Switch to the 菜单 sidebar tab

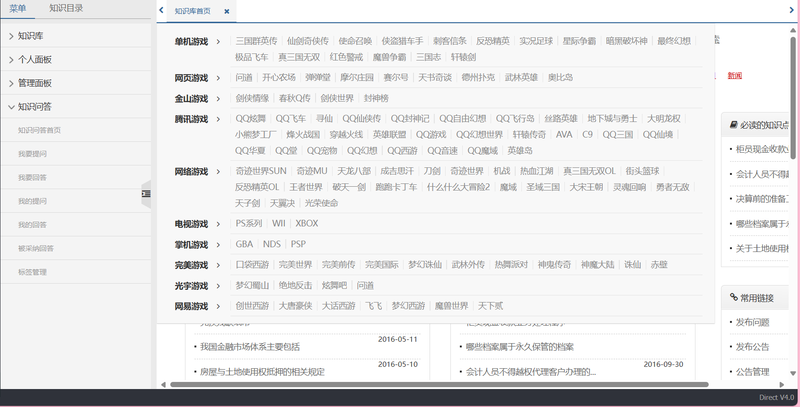pyautogui.click(x=17, y=9)
